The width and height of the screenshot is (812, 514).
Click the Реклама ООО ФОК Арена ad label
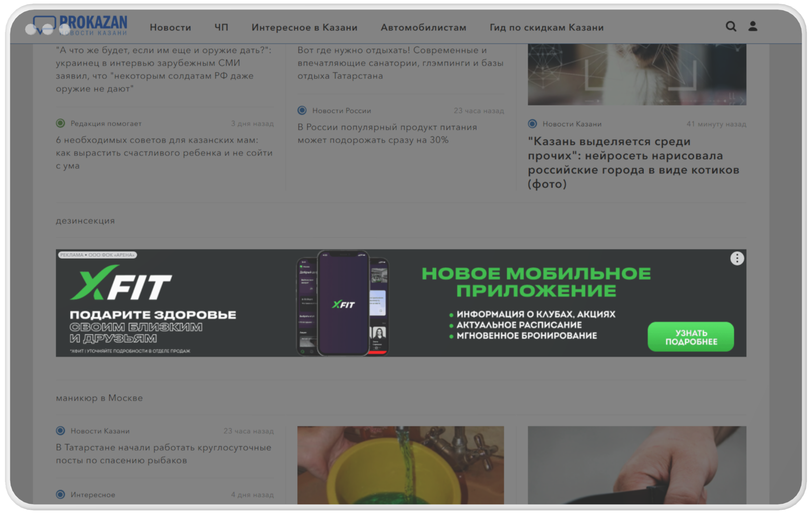pos(97,255)
